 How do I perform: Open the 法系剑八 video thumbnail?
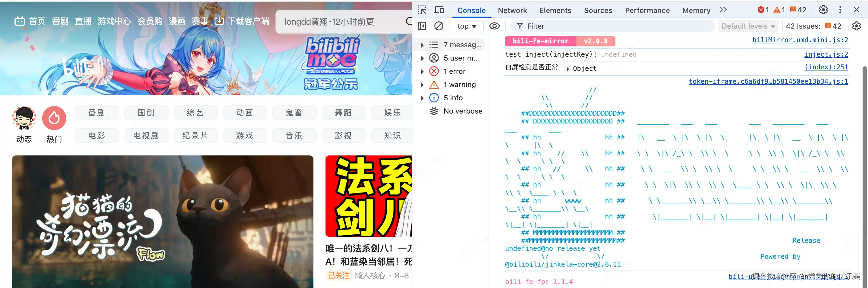[x=369, y=196]
